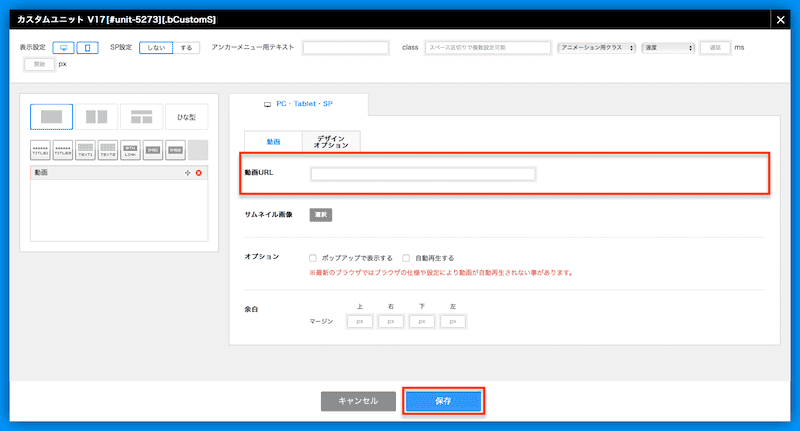The height and width of the screenshot is (431, 800).
Task: Select the smartphone display setting icon
Action: click(x=88, y=48)
